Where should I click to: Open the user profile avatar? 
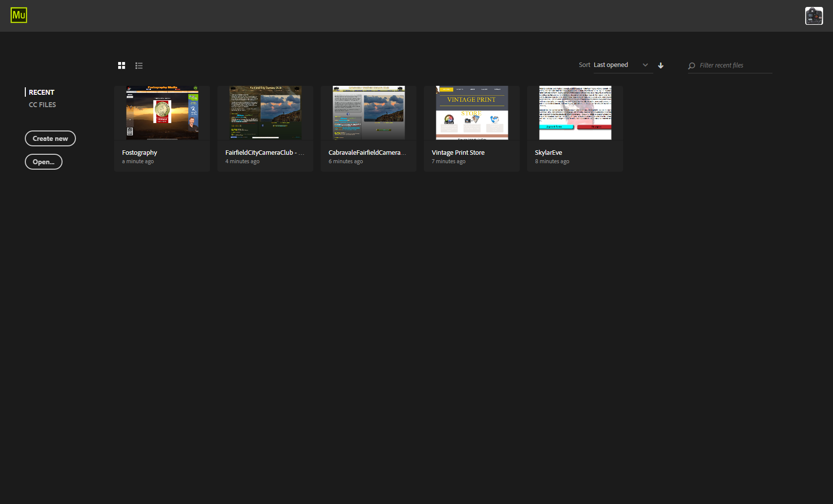814,16
